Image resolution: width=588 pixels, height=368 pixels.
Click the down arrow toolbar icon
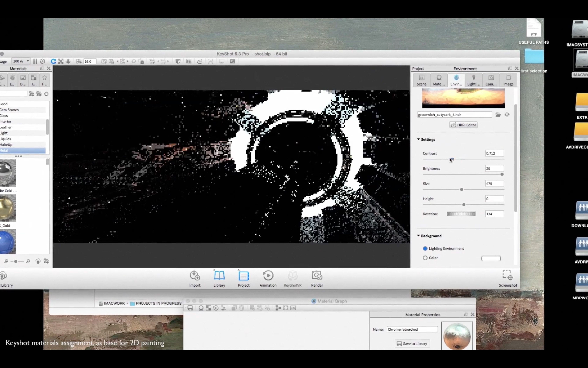click(68, 61)
